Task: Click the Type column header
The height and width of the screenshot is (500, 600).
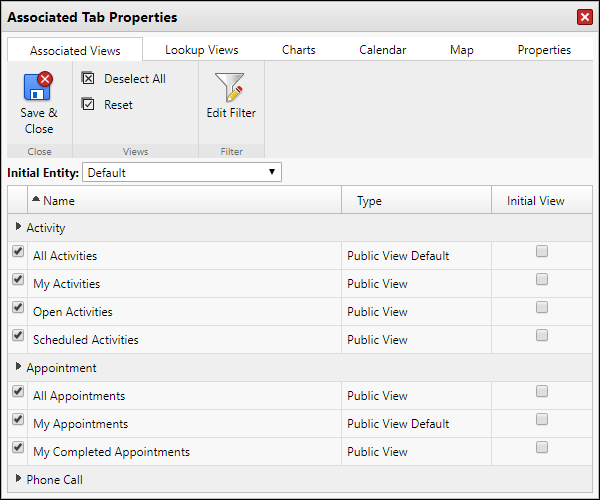Action: (x=369, y=201)
